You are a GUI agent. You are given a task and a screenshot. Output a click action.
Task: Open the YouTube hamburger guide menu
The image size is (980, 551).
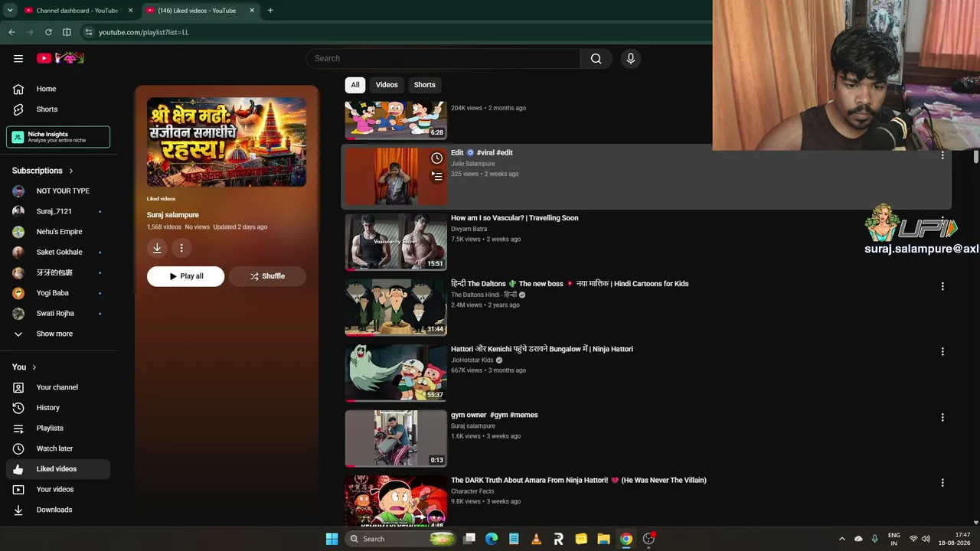(x=18, y=58)
